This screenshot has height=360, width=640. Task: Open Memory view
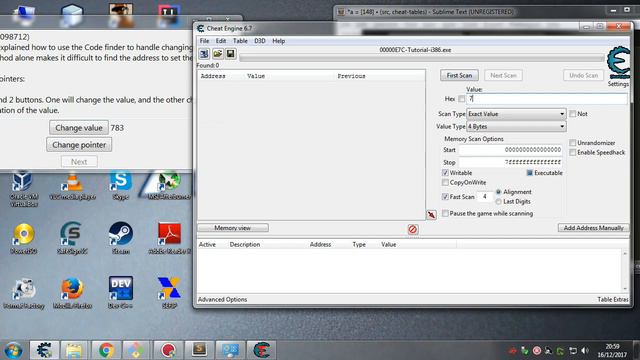pos(233,228)
